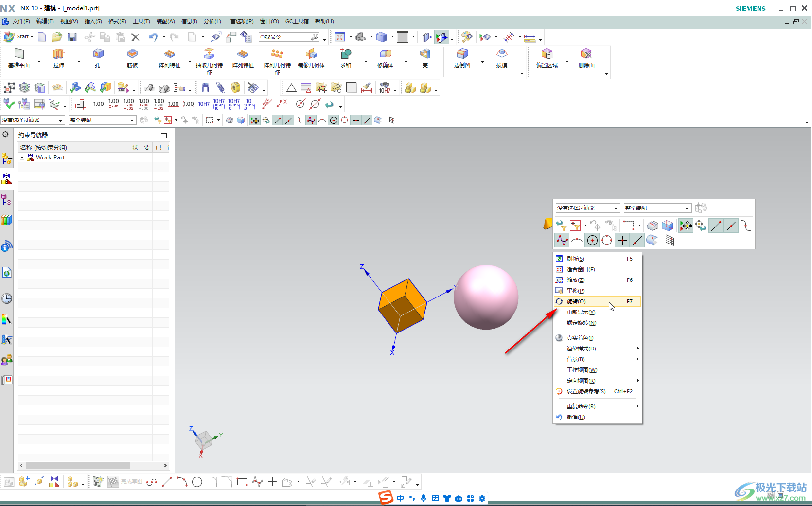Select the 镜像几何体 mirror tool
The width and height of the screenshot is (812, 506).
tap(311, 54)
